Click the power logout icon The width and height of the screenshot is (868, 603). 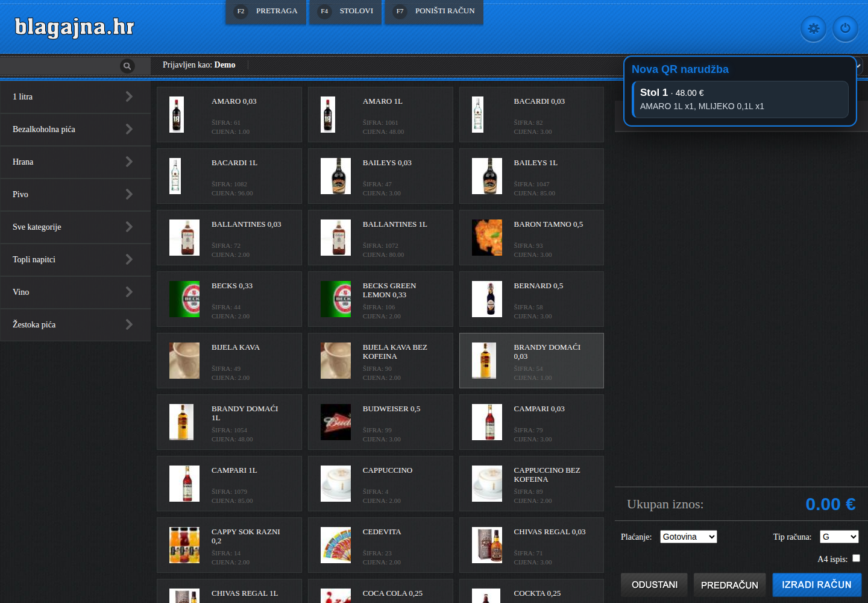(845, 28)
